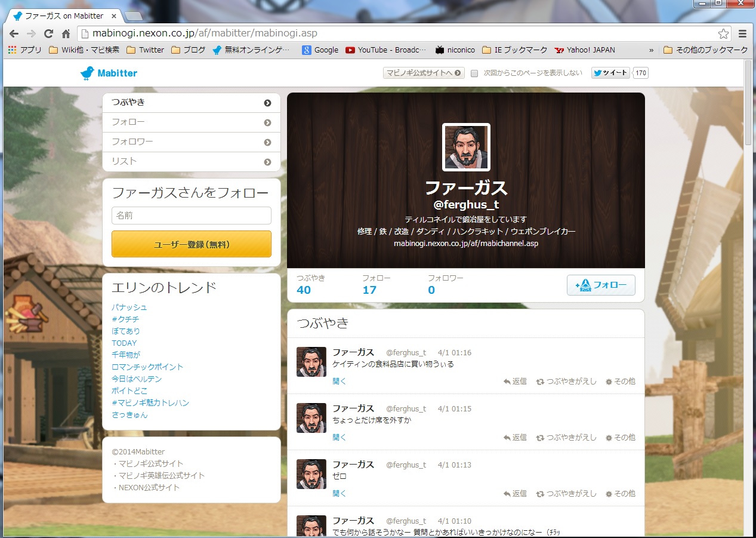The width and height of the screenshot is (756, 538).
Task: Click the Mabitter bird logo
Action: coord(109,73)
